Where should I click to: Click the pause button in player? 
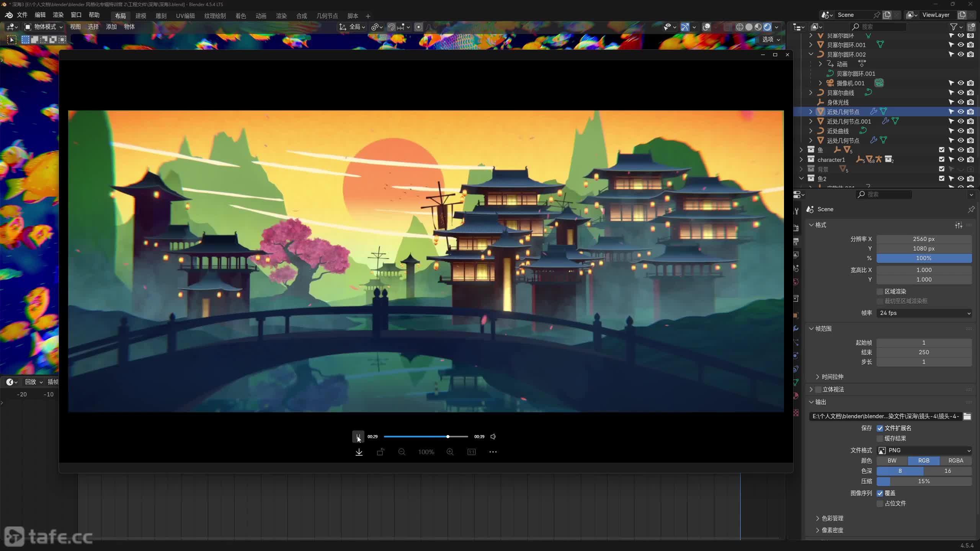pyautogui.click(x=358, y=437)
